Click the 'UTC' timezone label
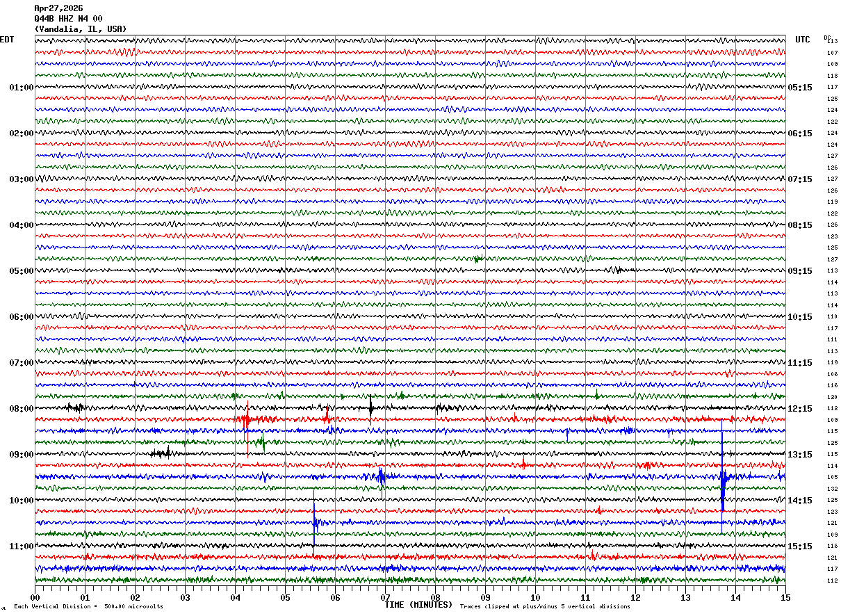Viewport: 841px width, 616px height. [803, 40]
